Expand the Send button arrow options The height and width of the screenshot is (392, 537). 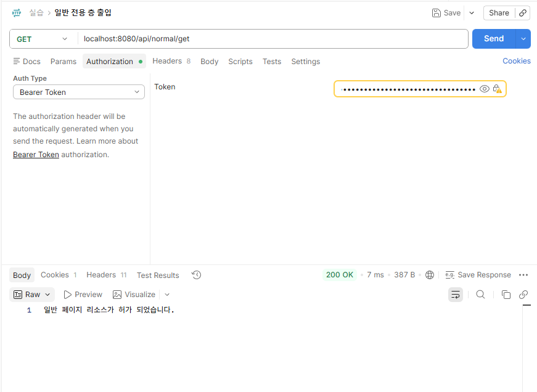(x=523, y=39)
